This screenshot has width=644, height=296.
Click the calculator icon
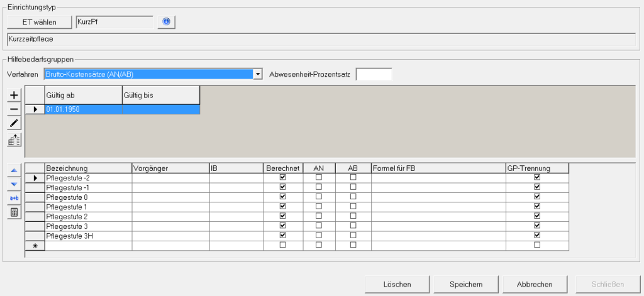coord(14,212)
